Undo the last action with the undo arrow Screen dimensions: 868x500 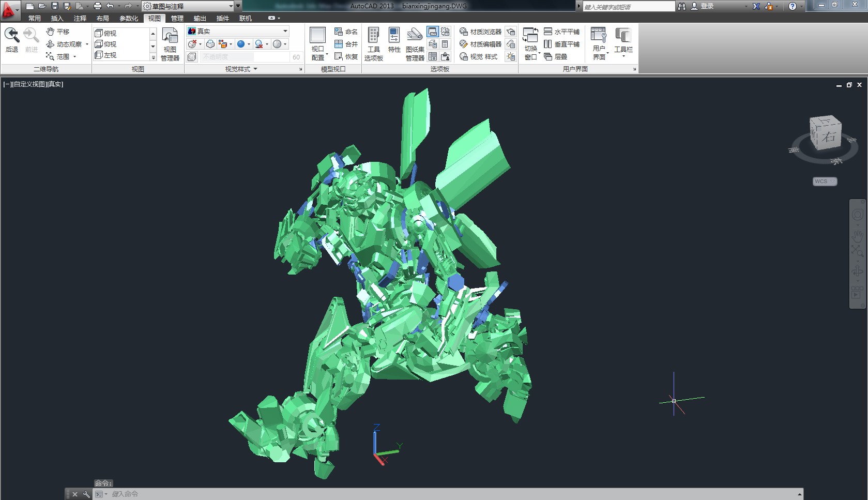point(110,6)
